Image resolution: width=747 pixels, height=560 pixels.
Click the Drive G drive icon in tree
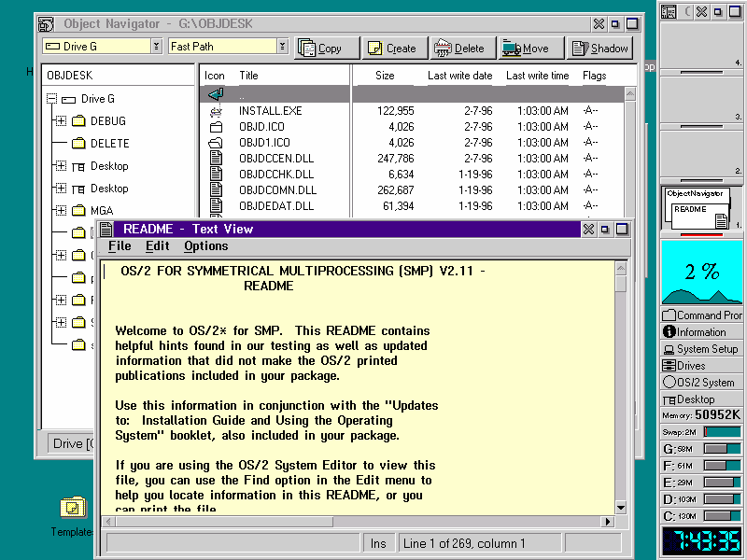coord(68,100)
